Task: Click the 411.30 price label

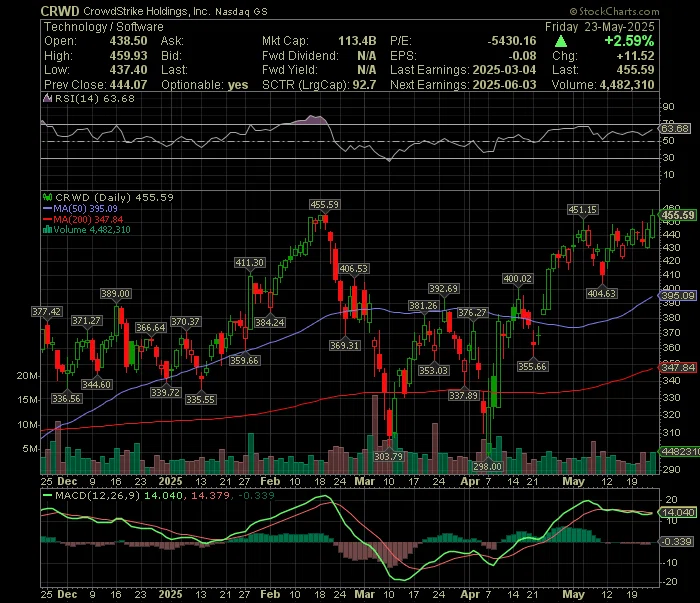Action: coord(250,262)
